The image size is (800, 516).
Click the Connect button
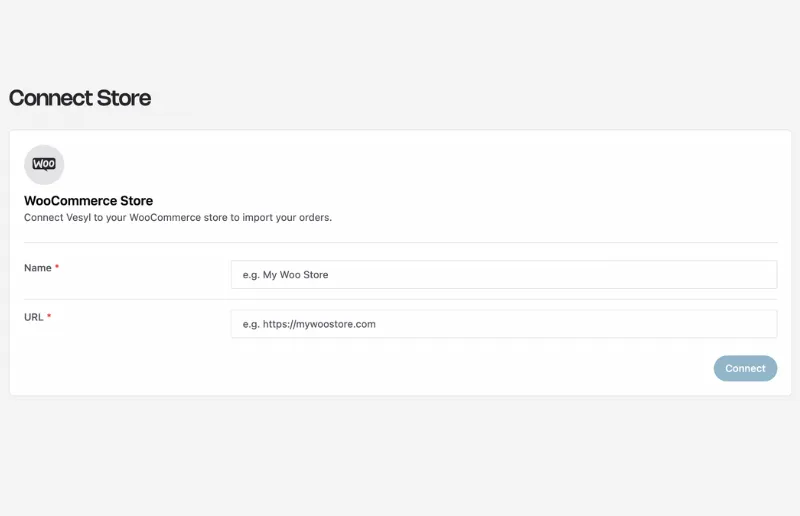coord(745,368)
